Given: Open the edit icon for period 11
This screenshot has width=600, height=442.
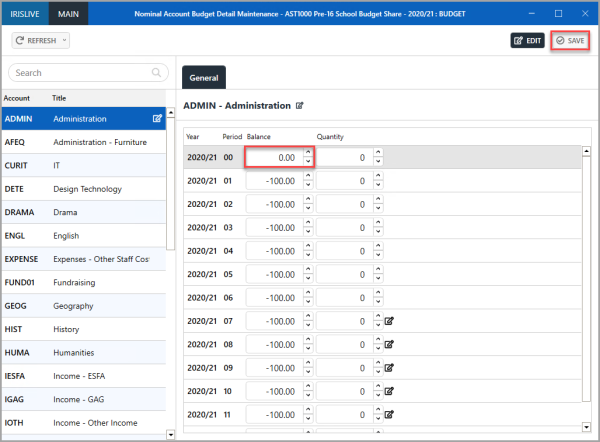Looking at the screenshot, I should (x=389, y=414).
